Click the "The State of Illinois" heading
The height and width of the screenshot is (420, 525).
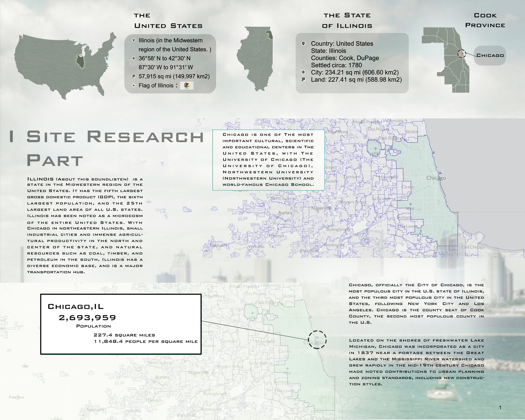tap(347, 21)
